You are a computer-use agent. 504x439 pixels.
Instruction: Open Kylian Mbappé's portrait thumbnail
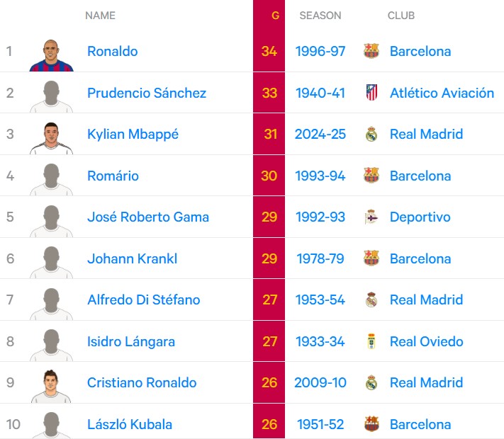pos(51,136)
